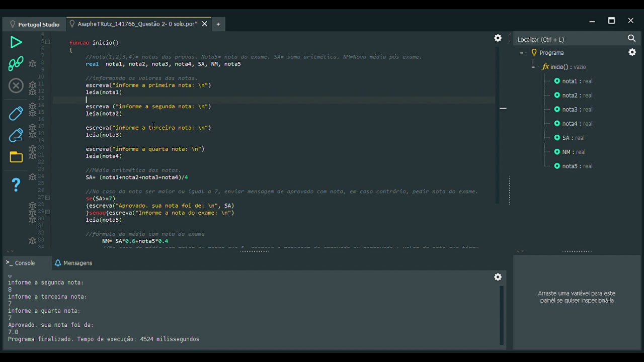644x362 pixels.
Task: Click the real nota1, nota2 declaration line
Action: (163, 64)
